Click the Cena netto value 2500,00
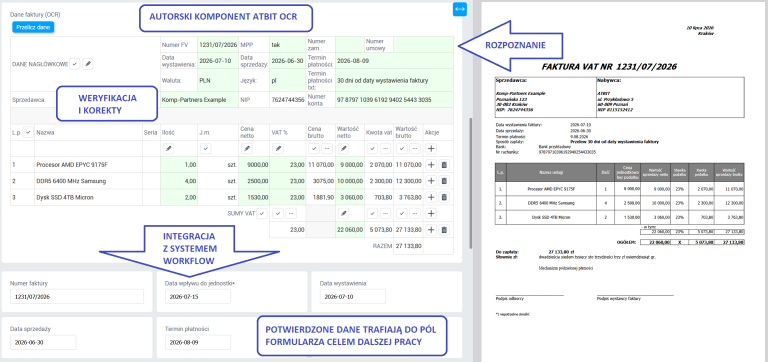 click(x=258, y=181)
